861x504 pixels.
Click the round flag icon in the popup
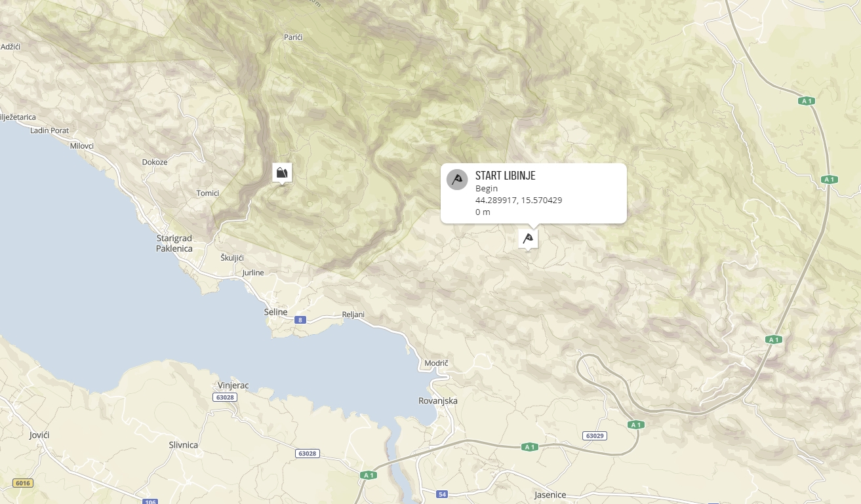point(457,180)
